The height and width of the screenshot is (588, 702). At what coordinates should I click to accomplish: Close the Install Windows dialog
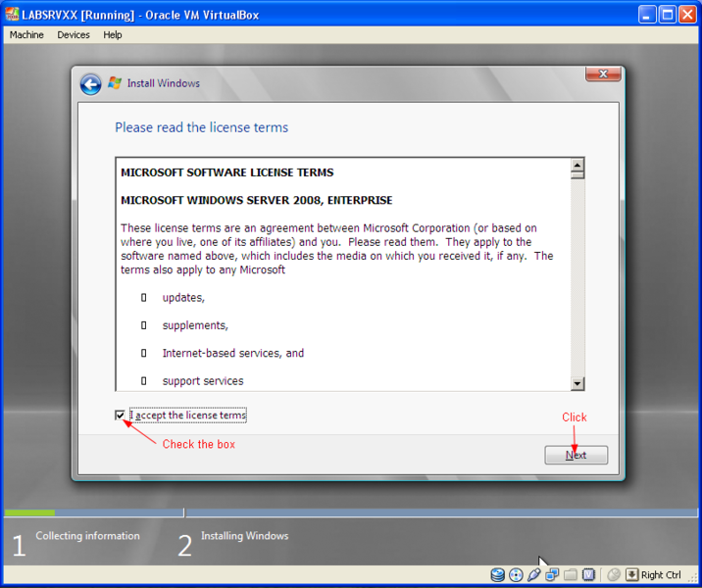pyautogui.click(x=603, y=73)
